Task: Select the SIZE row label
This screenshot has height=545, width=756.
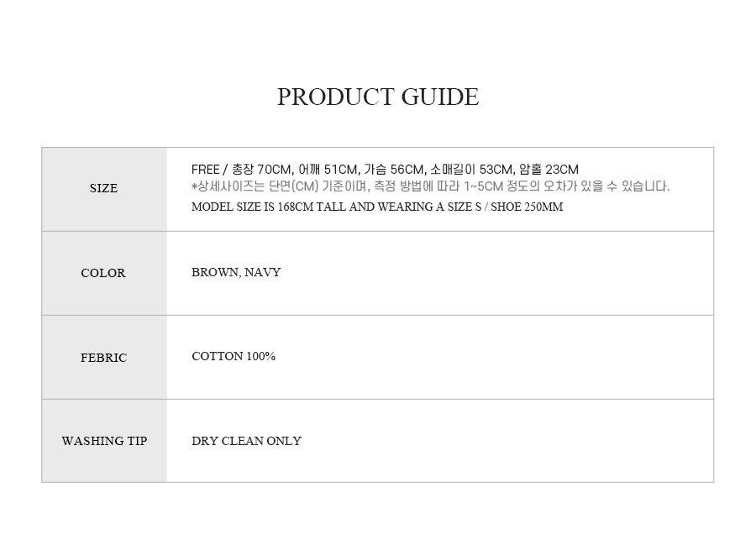Action: click(103, 188)
